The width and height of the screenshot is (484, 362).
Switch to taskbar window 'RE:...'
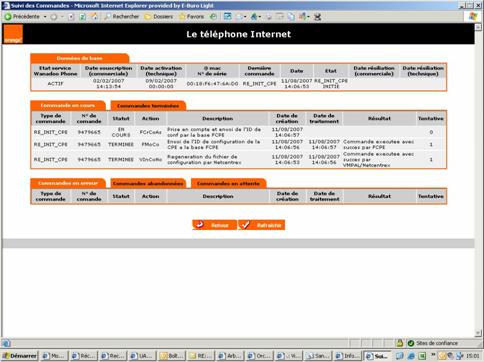pyautogui.click(x=201, y=356)
